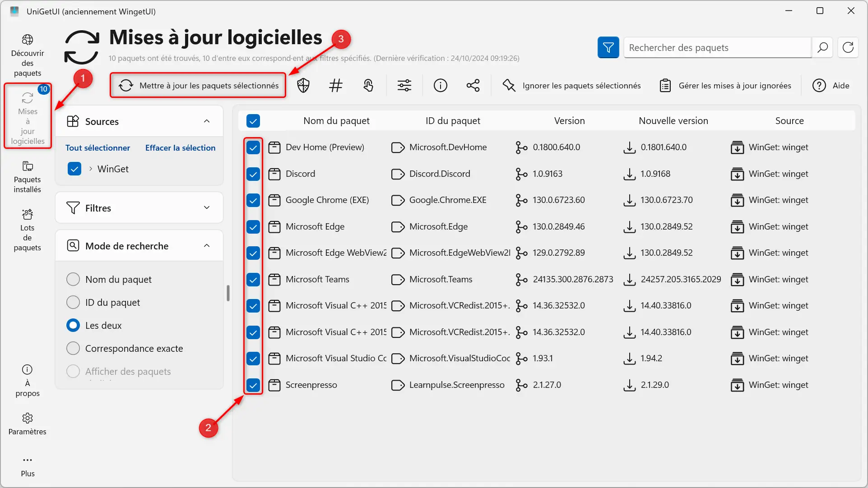Click the magnifier search icon
Image resolution: width=868 pixels, height=488 pixels.
[822, 47]
